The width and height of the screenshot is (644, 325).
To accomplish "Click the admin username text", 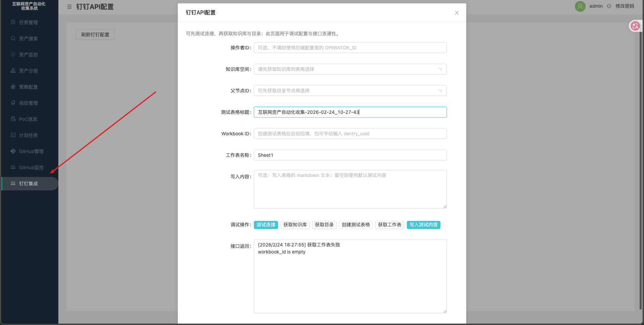I will tap(596, 6).
